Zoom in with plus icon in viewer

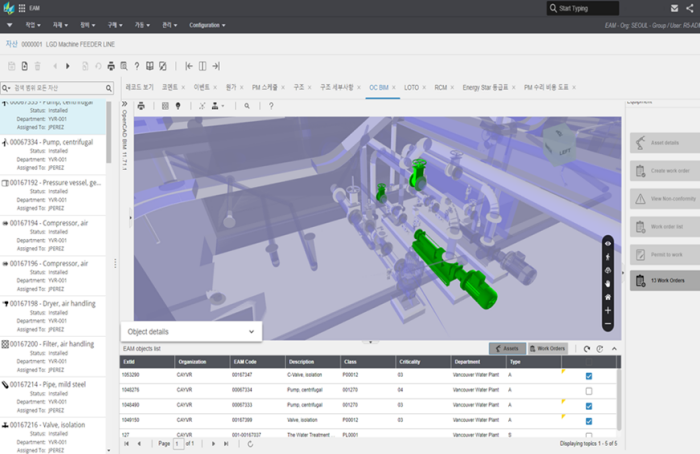pos(608,310)
